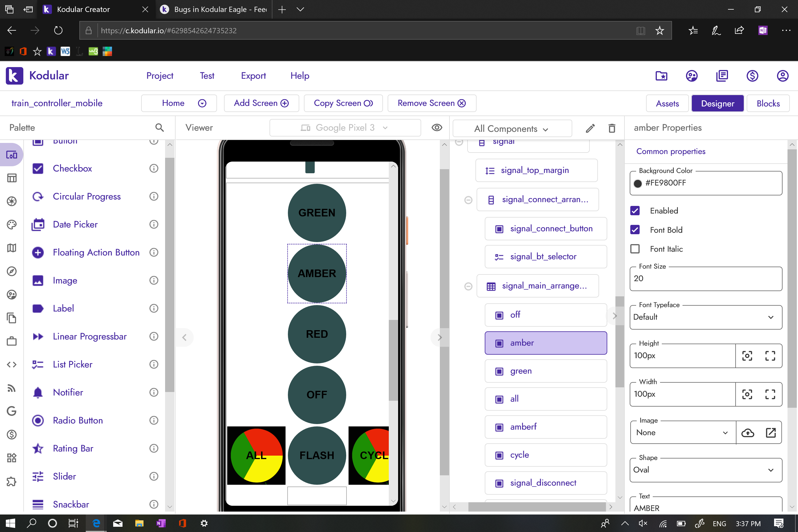Viewport: 798px width, 532px height.
Task: Open Shape Oval dropdown
Action: 706,470
